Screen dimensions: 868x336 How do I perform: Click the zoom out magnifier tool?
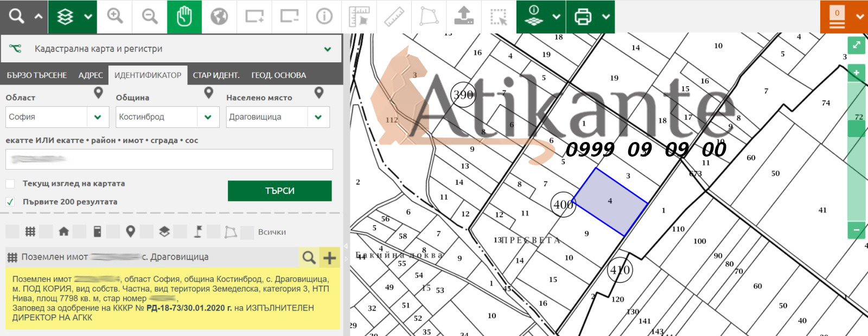click(x=150, y=17)
